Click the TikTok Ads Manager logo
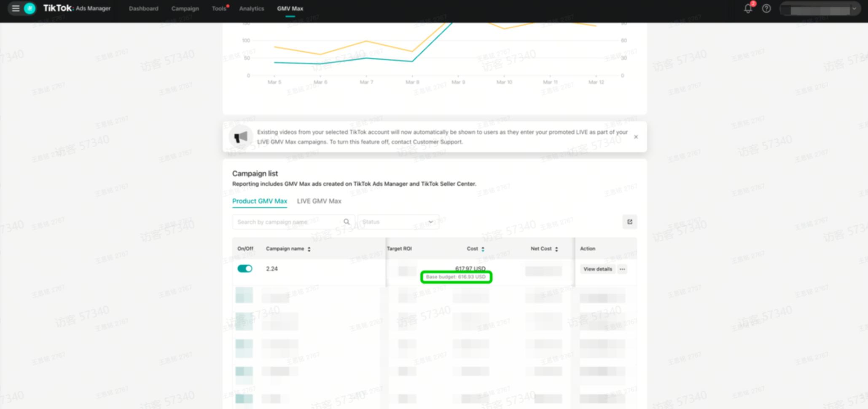The height and width of the screenshot is (409, 868). point(77,8)
